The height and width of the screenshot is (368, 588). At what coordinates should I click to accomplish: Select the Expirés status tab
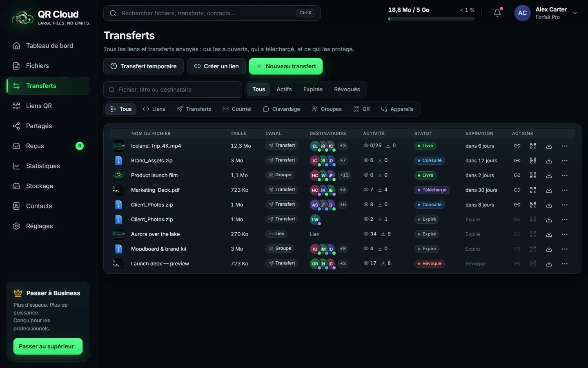[x=313, y=89]
